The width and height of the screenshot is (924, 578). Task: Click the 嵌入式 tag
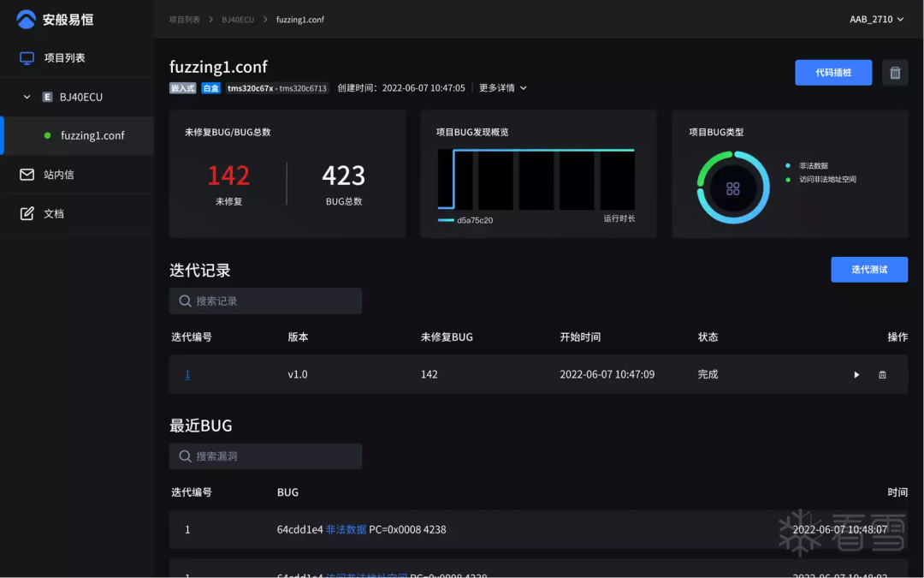183,88
